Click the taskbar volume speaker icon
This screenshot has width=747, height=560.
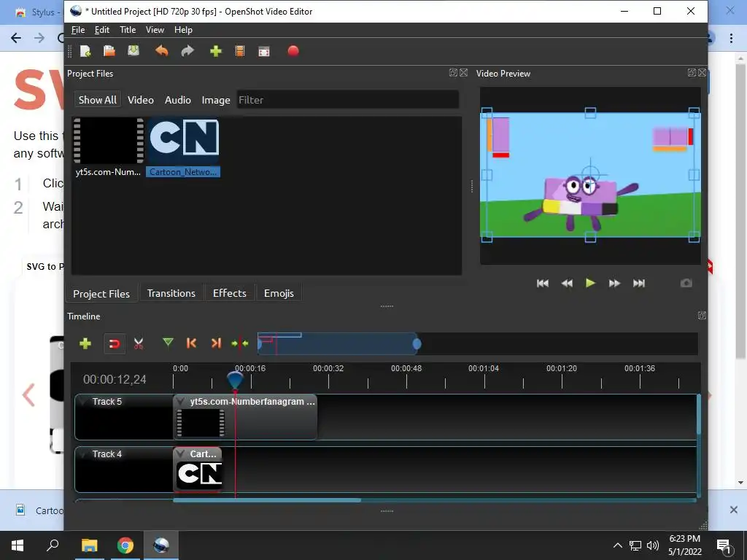653,545
